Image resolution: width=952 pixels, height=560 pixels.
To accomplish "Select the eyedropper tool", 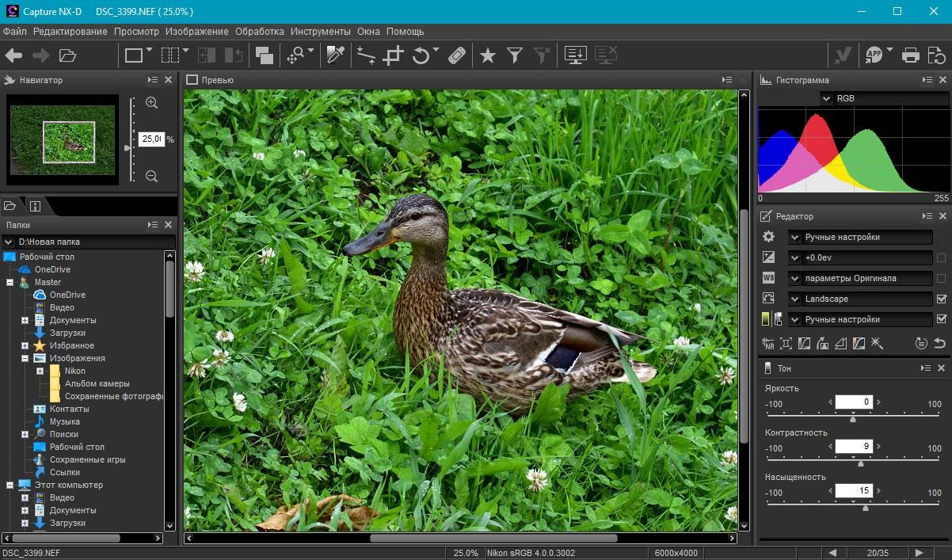I will 335,55.
